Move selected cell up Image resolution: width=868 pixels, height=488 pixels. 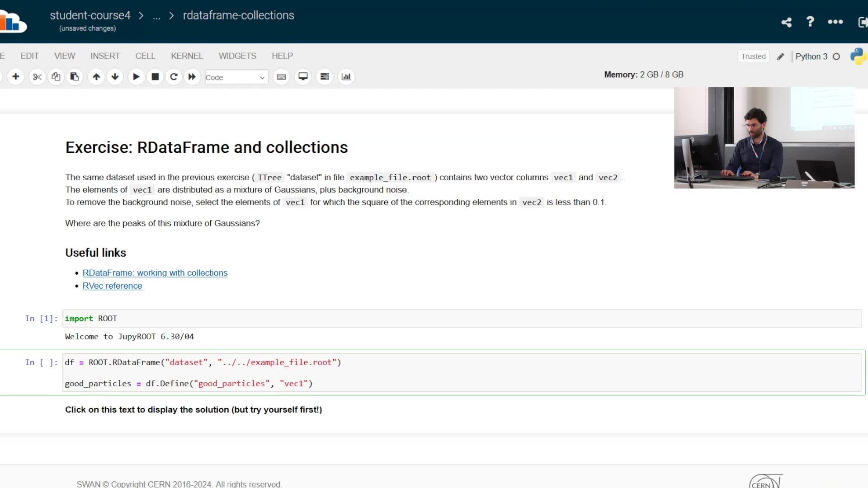pos(96,77)
